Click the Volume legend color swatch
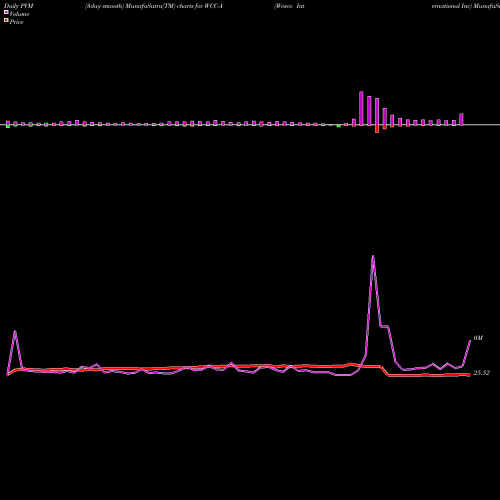Screen dimensions: 500x500 click(x=6, y=12)
